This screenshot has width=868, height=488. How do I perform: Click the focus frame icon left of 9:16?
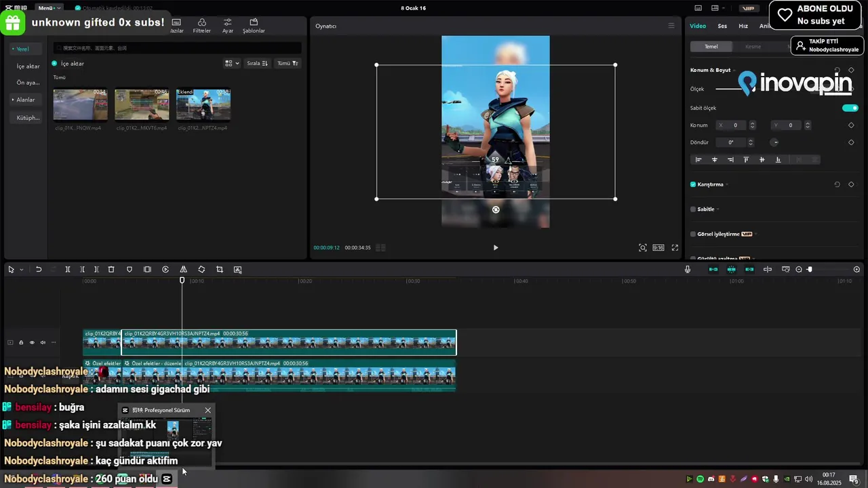pos(643,248)
